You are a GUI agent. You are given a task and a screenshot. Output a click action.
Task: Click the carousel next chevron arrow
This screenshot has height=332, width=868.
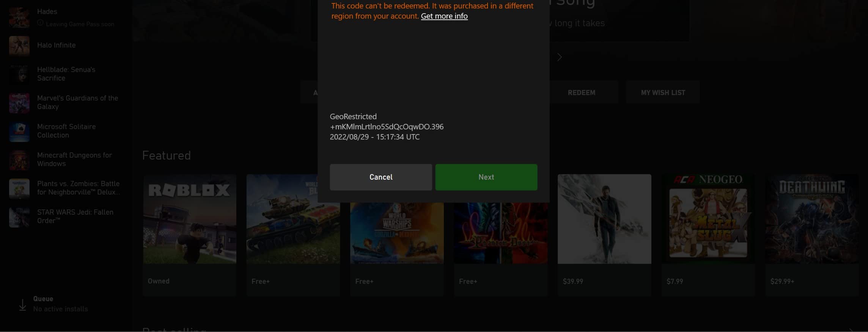coord(560,57)
